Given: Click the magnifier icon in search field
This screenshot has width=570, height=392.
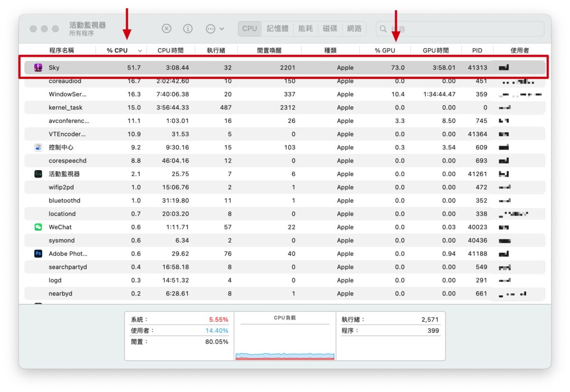Looking at the screenshot, I should [x=383, y=29].
